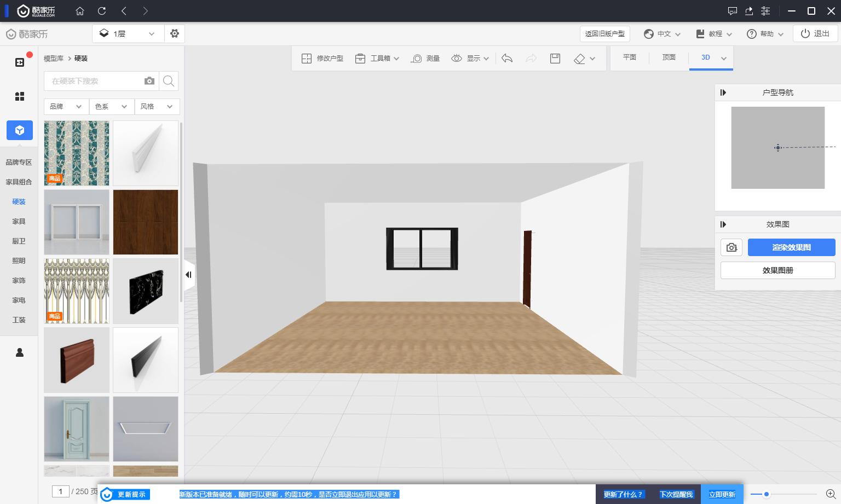Click 立即更新 in update notice
The height and width of the screenshot is (504, 841).
tap(722, 494)
